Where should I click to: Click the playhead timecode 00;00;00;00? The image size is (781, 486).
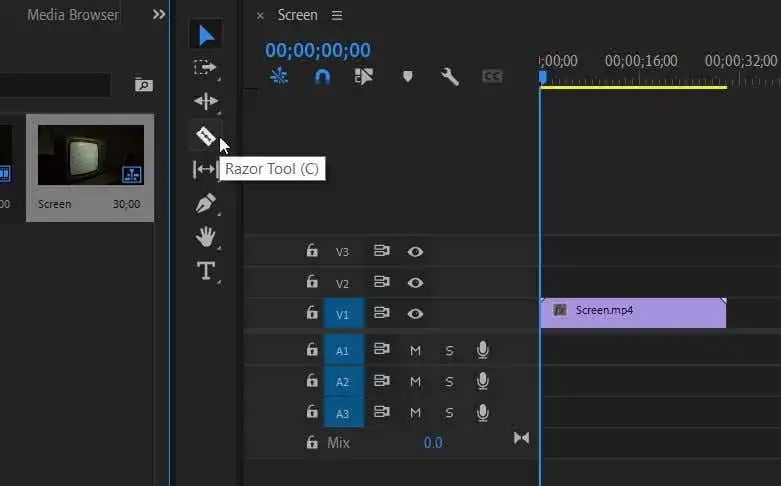318,50
